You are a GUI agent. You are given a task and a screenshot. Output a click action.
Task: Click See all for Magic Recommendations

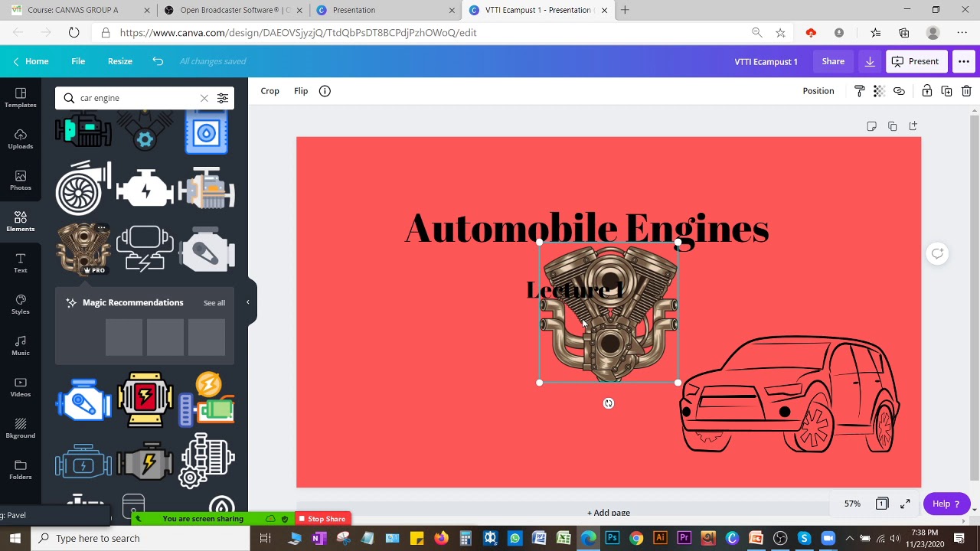214,303
